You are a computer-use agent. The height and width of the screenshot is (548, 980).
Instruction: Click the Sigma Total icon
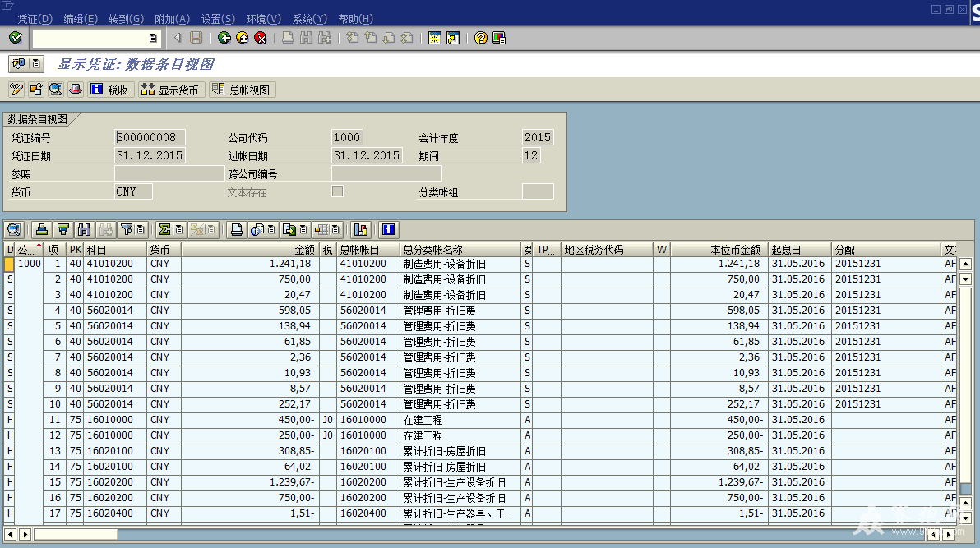(165, 230)
